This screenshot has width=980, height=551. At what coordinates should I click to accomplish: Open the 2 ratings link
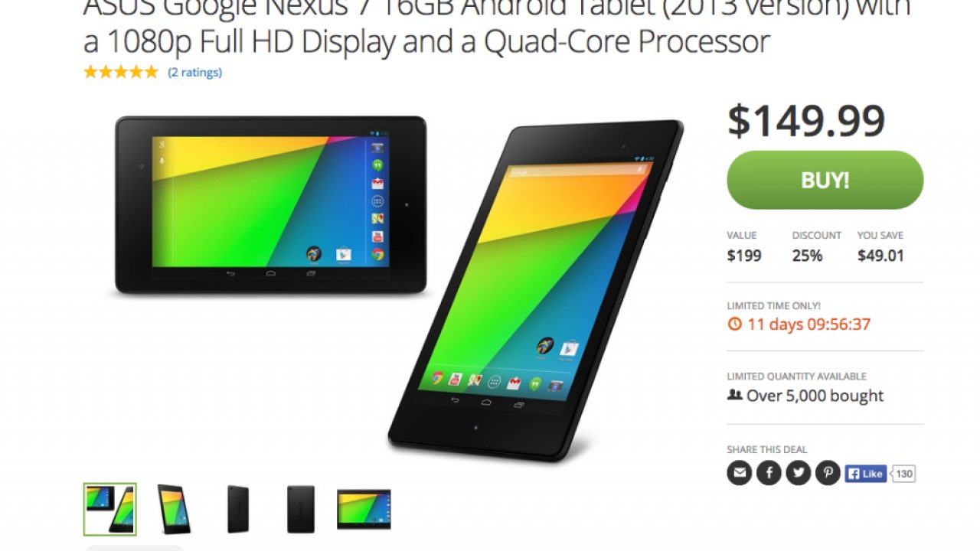[194, 72]
